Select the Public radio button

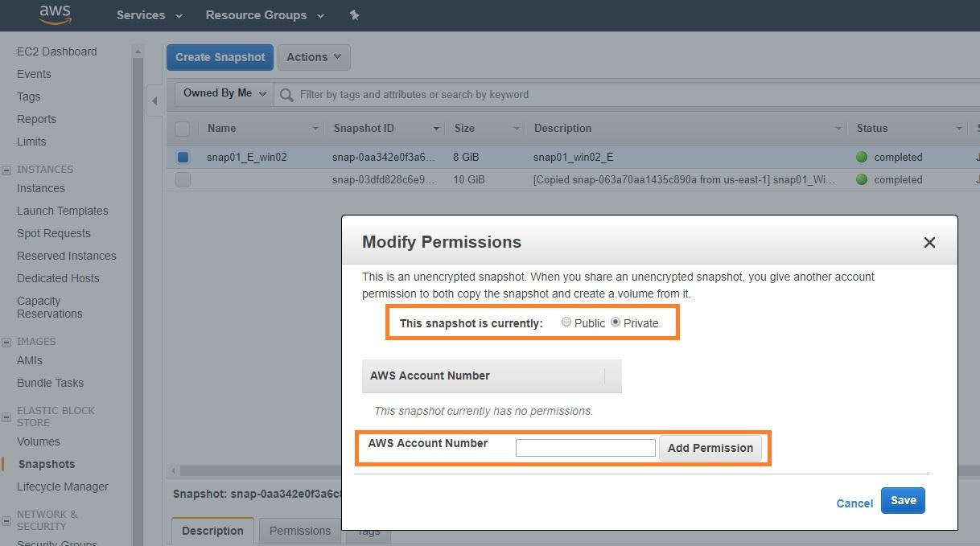coord(566,322)
